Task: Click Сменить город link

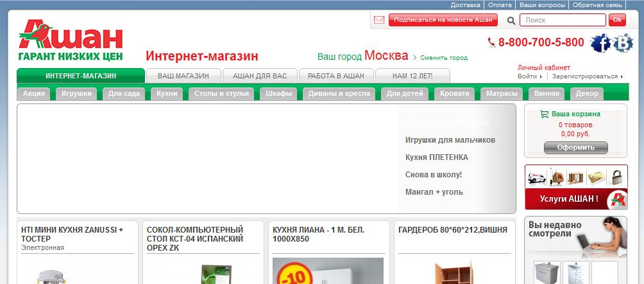Action: [x=444, y=58]
